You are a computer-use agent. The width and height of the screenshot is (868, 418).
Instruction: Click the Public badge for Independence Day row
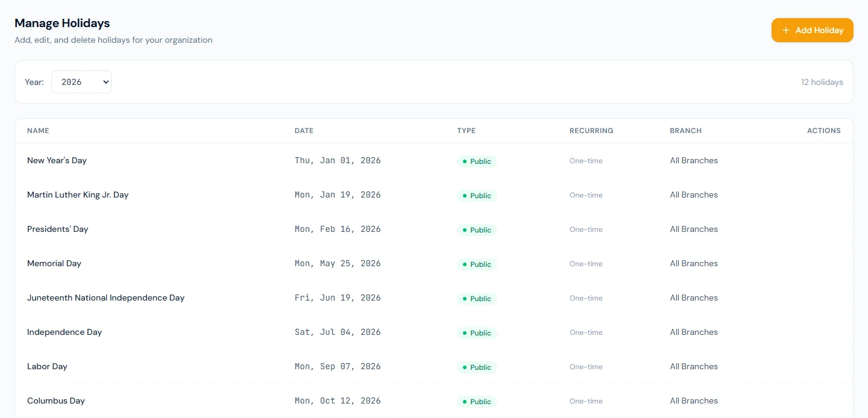pos(477,333)
